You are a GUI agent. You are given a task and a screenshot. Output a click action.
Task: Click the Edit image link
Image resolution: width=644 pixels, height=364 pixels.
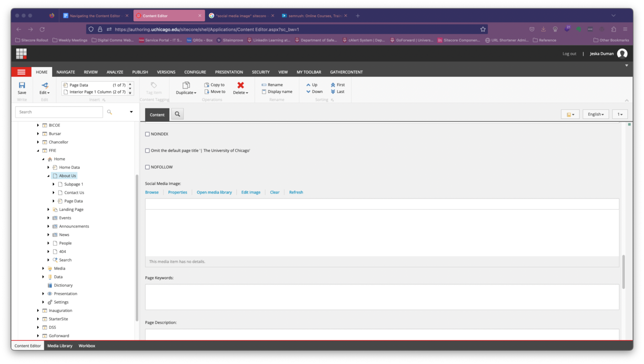[x=251, y=192]
